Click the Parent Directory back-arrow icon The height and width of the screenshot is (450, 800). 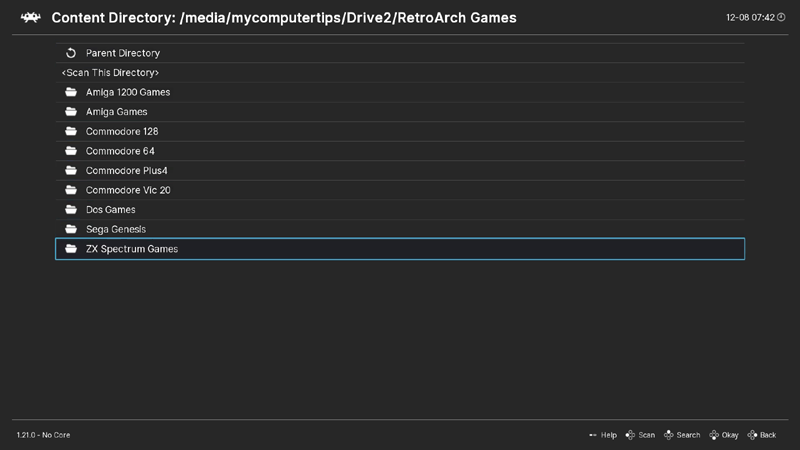[x=71, y=53]
